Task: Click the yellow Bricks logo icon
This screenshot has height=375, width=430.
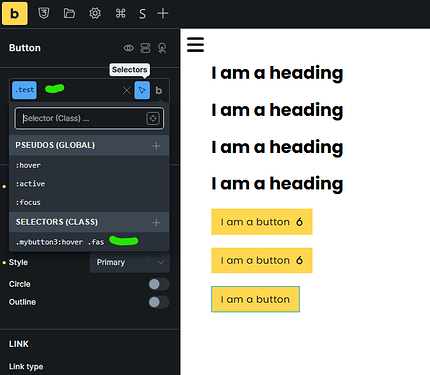Action: tap(15, 13)
